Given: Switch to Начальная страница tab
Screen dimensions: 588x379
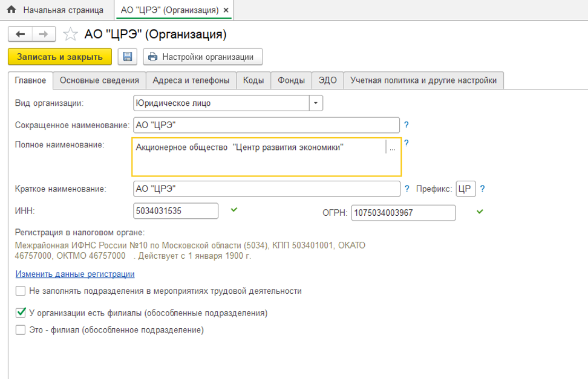Looking at the screenshot, I should point(57,10).
